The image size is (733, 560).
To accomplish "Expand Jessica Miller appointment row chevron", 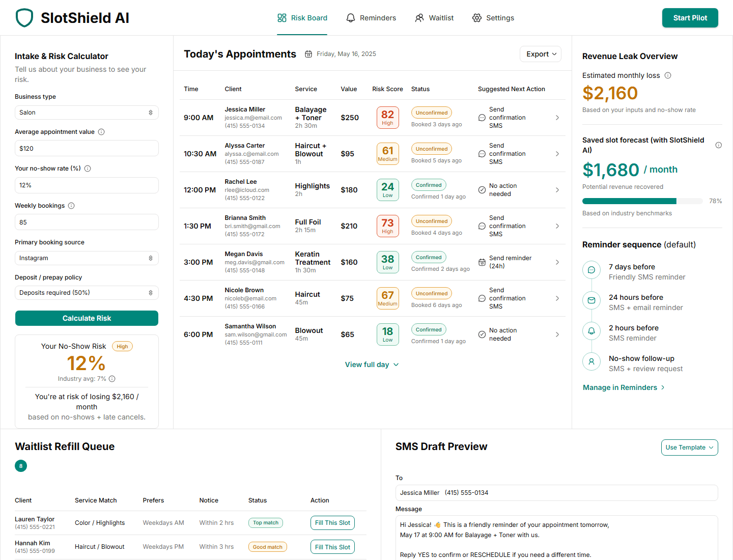I will click(x=557, y=118).
